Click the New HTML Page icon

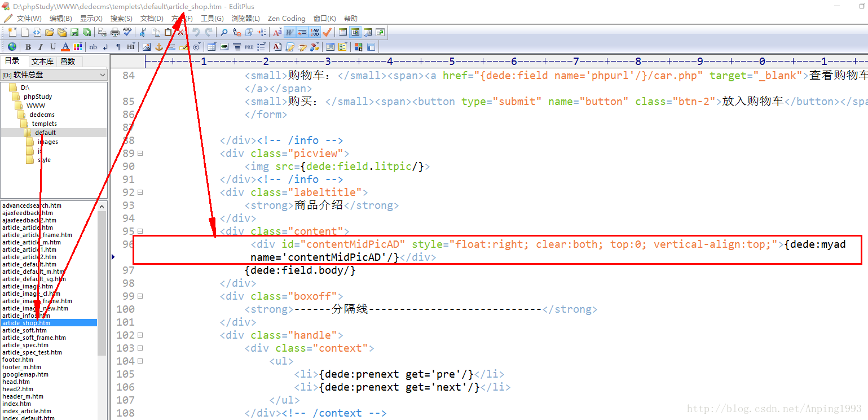coord(37,32)
